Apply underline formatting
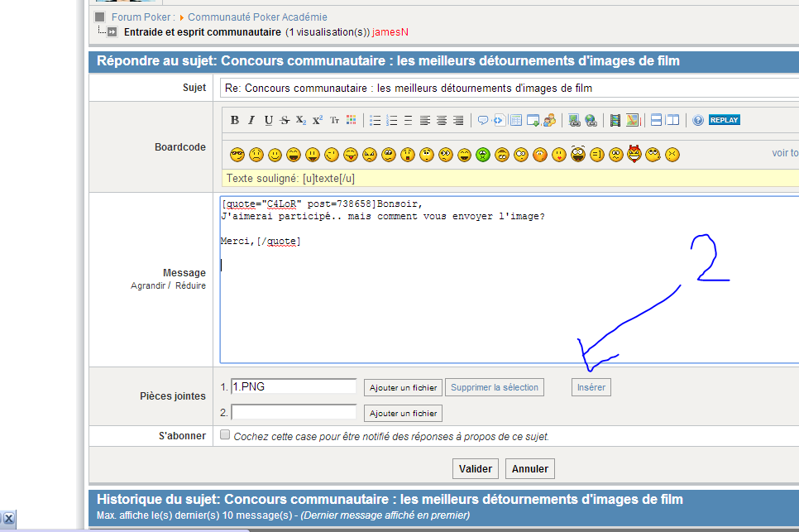Image resolution: width=799 pixels, height=532 pixels. pos(269,120)
